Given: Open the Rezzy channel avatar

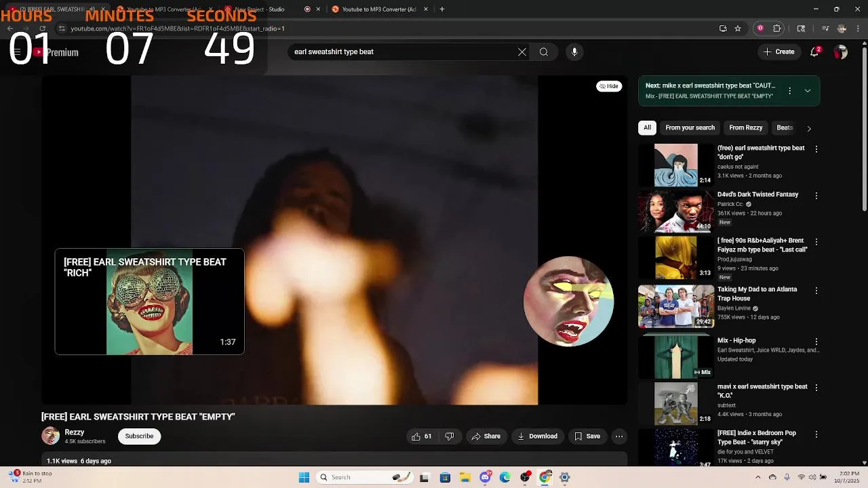Looking at the screenshot, I should coord(50,436).
